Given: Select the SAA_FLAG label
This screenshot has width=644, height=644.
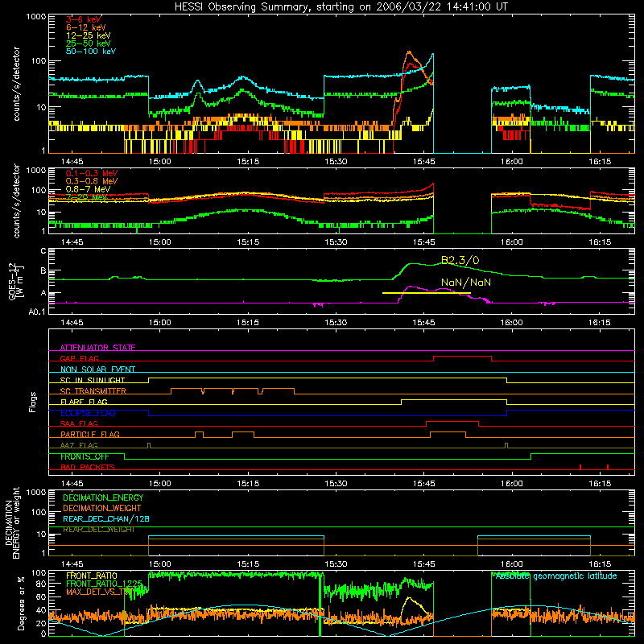Looking at the screenshot, I should tap(79, 423).
